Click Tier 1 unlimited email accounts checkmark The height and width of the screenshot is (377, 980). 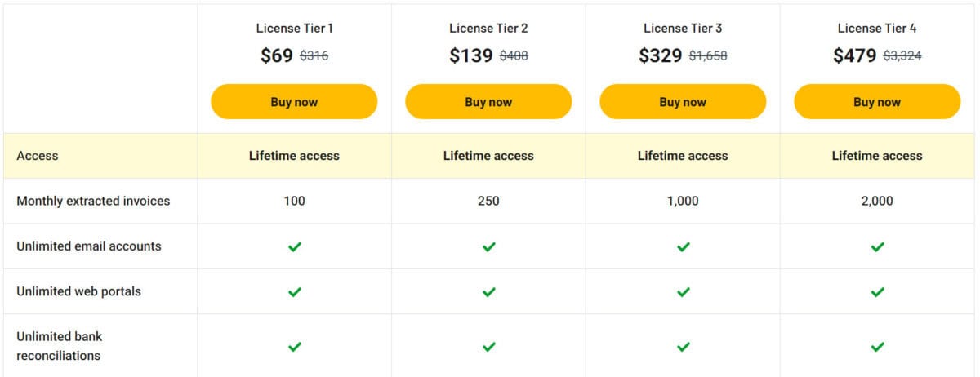(295, 246)
